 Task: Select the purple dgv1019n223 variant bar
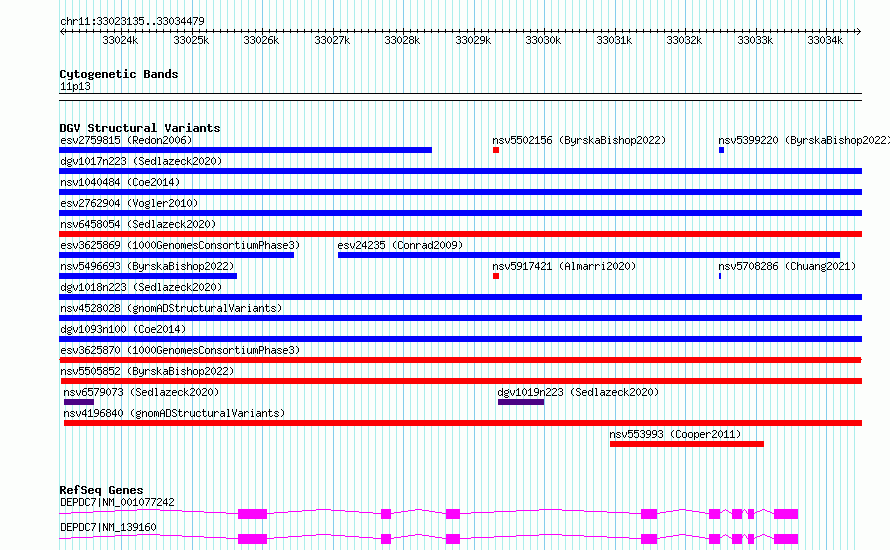tap(521, 402)
